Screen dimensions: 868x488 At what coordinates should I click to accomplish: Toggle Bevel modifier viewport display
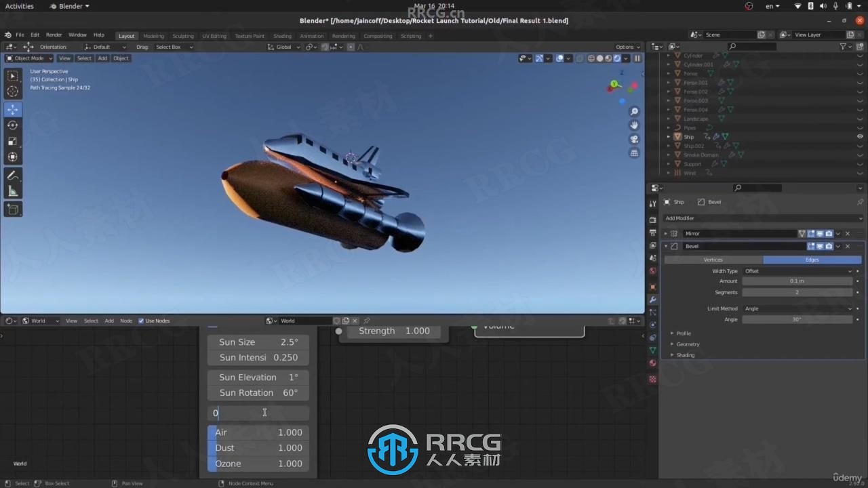pos(820,246)
